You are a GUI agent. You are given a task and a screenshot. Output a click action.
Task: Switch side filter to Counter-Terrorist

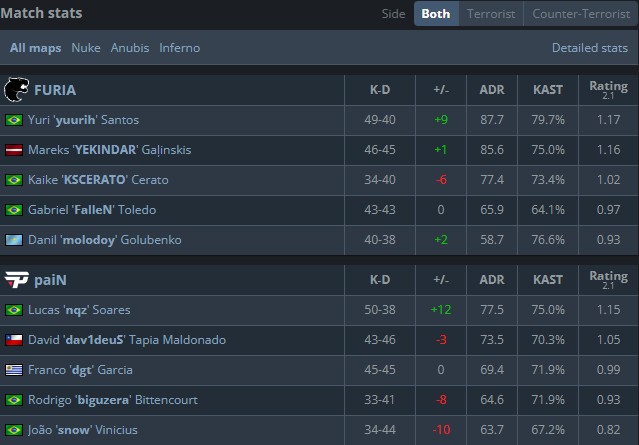coord(580,14)
